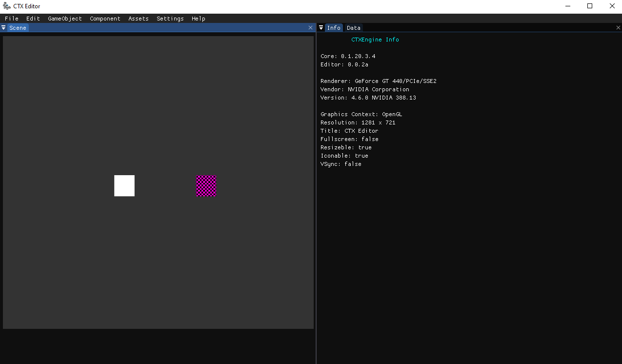Close the Info/Data panel
Image resolution: width=622 pixels, height=364 pixels.
[618, 28]
